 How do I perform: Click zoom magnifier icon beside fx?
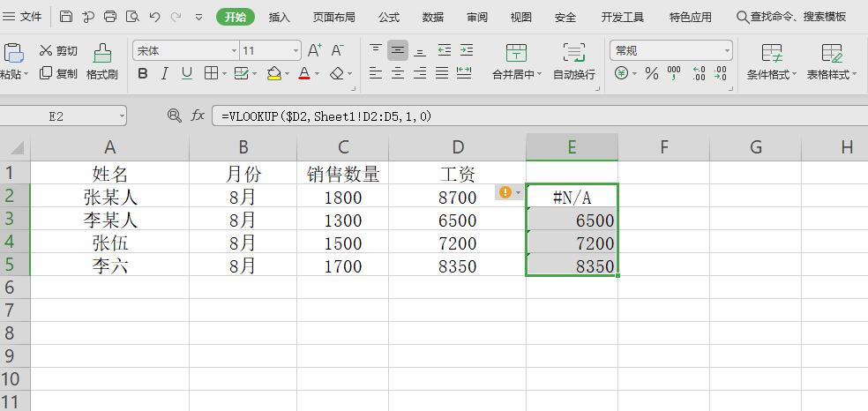[175, 115]
